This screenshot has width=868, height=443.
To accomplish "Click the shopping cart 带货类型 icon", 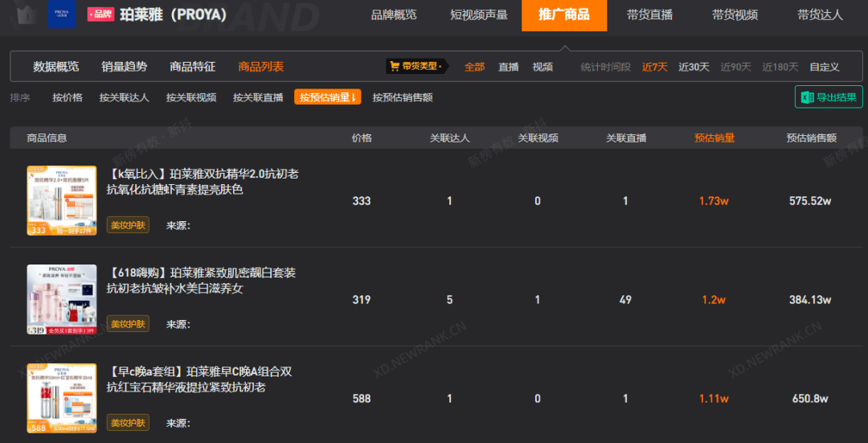I will pyautogui.click(x=395, y=67).
